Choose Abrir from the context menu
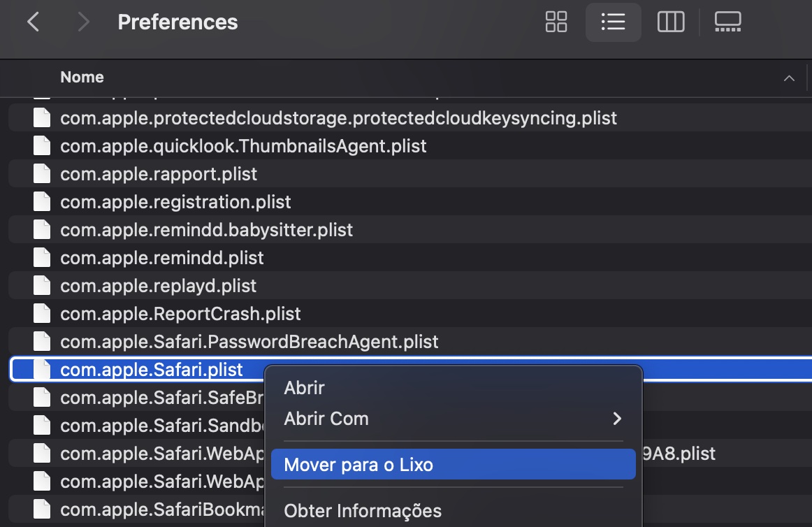Image resolution: width=812 pixels, height=527 pixels. pyautogui.click(x=304, y=387)
